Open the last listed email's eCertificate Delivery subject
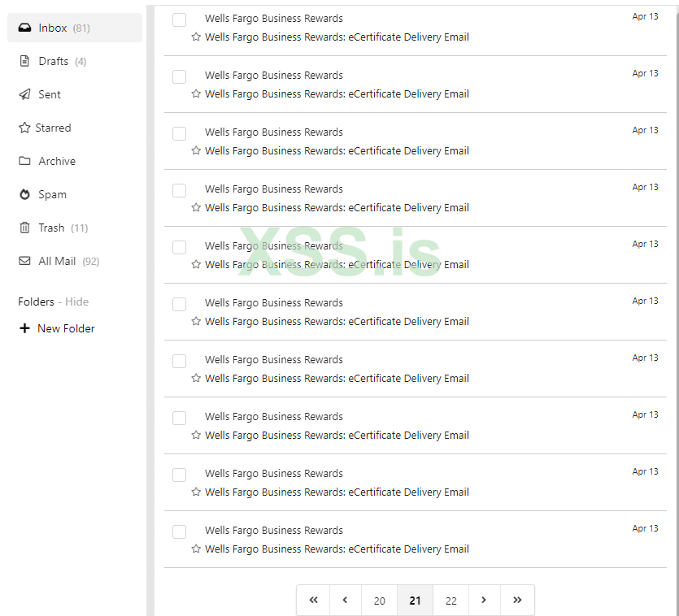This screenshot has height=616, width=679. click(337, 549)
